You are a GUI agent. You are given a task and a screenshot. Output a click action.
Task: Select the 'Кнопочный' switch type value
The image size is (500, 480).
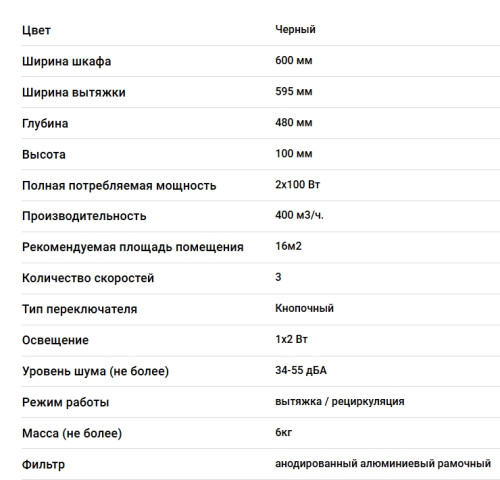[304, 308]
